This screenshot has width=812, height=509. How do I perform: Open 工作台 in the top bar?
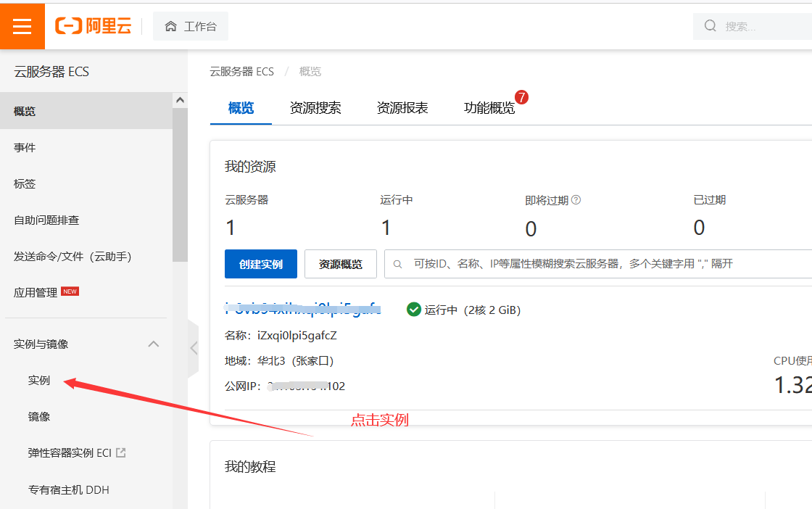[x=191, y=26]
